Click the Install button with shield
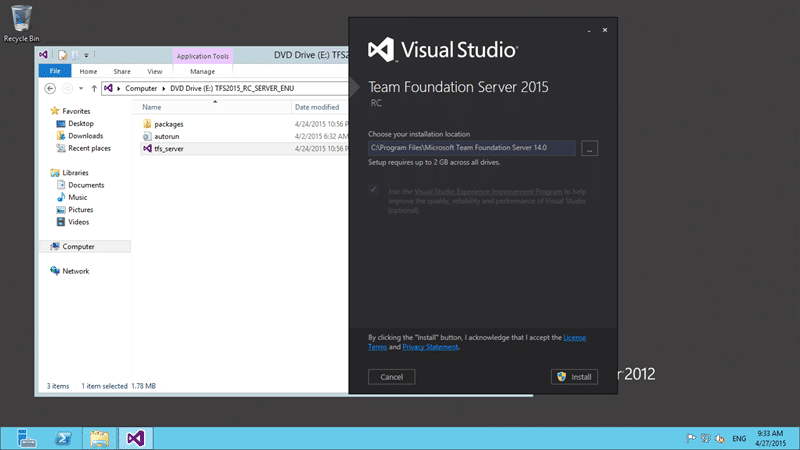 tap(574, 377)
